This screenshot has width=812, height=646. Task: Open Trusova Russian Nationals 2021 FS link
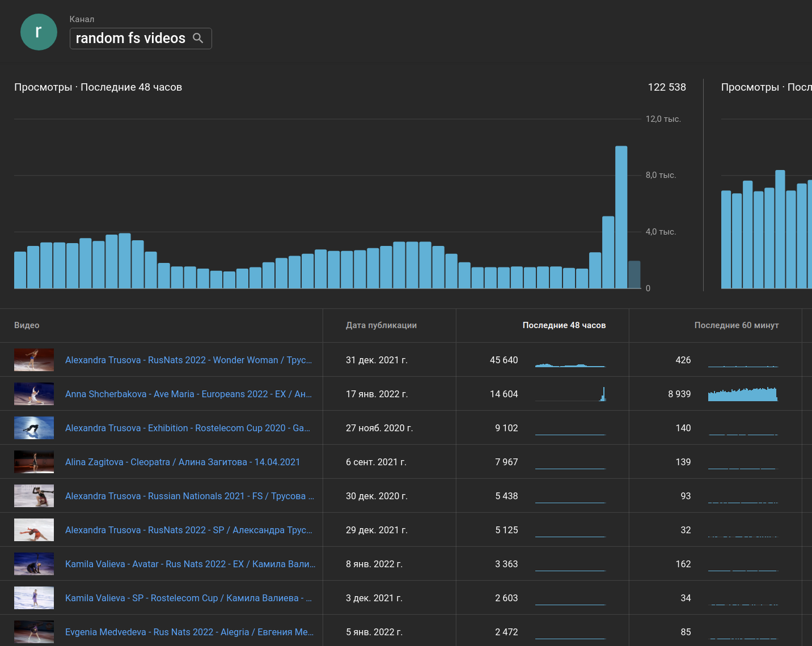coord(189,496)
